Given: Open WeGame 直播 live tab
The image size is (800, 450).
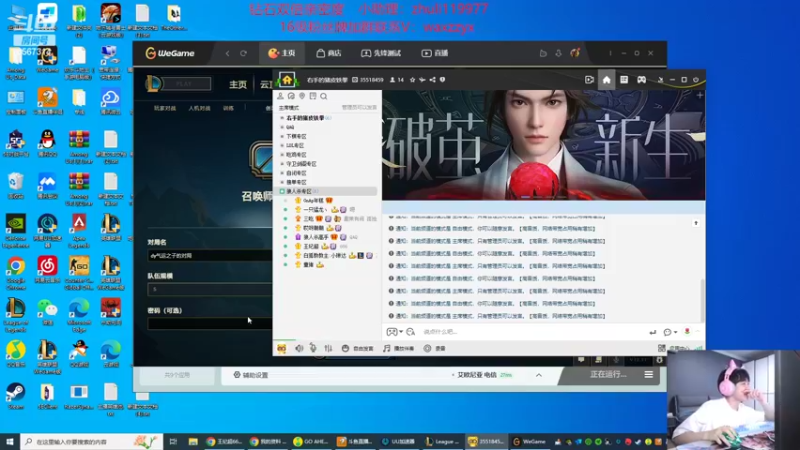Looking at the screenshot, I should coord(435,53).
